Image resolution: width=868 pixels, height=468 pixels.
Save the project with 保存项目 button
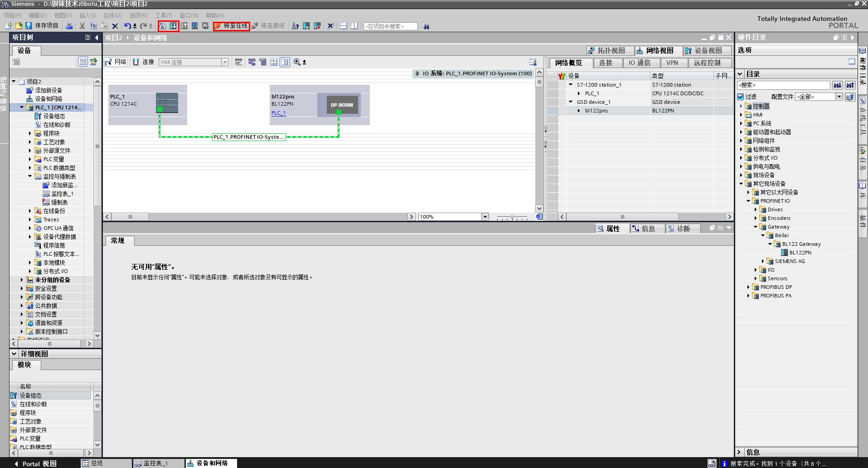pyautogui.click(x=42, y=26)
